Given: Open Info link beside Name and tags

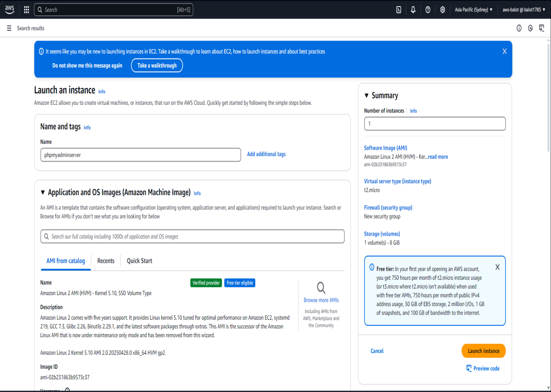Looking at the screenshot, I should [x=87, y=127].
